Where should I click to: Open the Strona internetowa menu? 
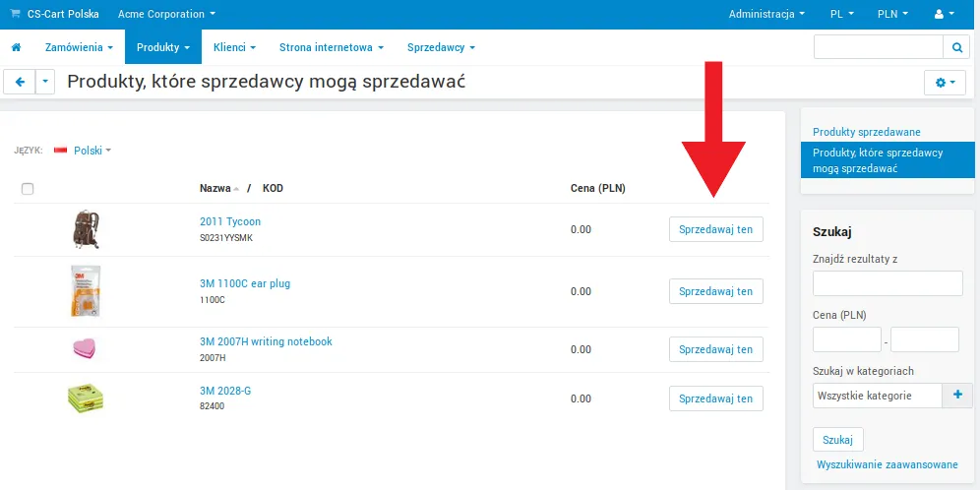tap(332, 47)
